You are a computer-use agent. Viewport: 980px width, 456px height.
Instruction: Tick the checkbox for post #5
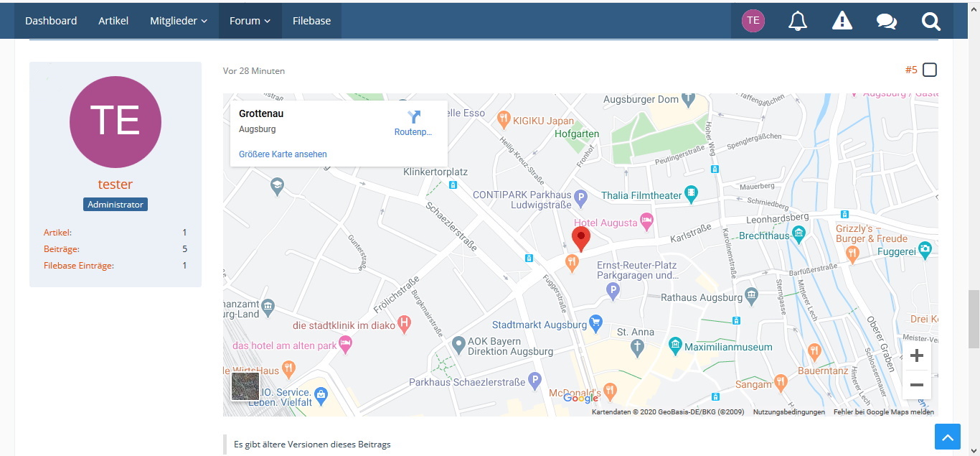point(930,70)
